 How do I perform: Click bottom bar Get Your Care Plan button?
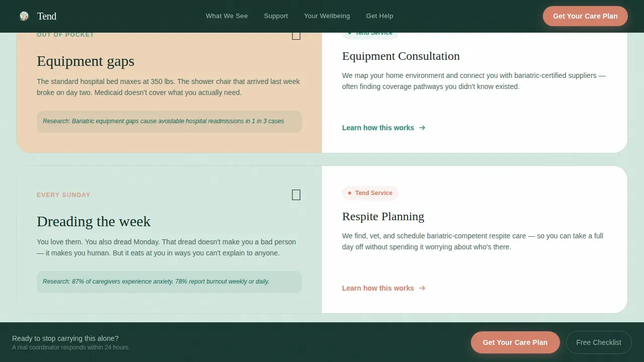coord(515,342)
